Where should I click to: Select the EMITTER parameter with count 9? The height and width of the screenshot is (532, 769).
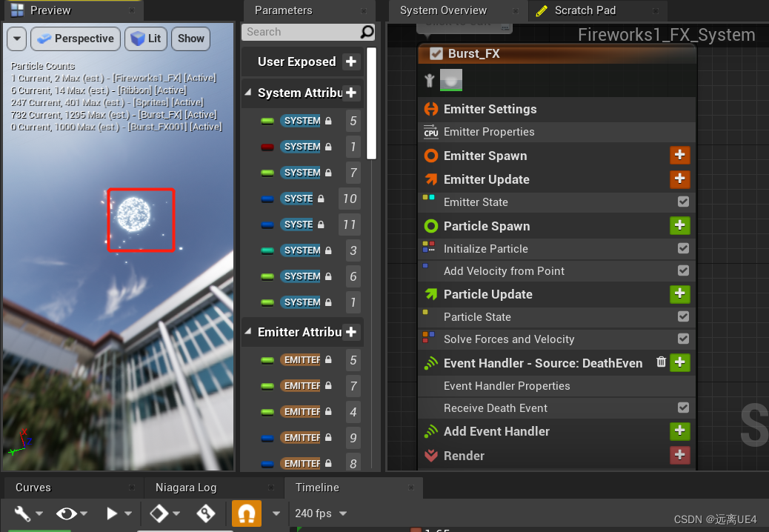tap(300, 438)
